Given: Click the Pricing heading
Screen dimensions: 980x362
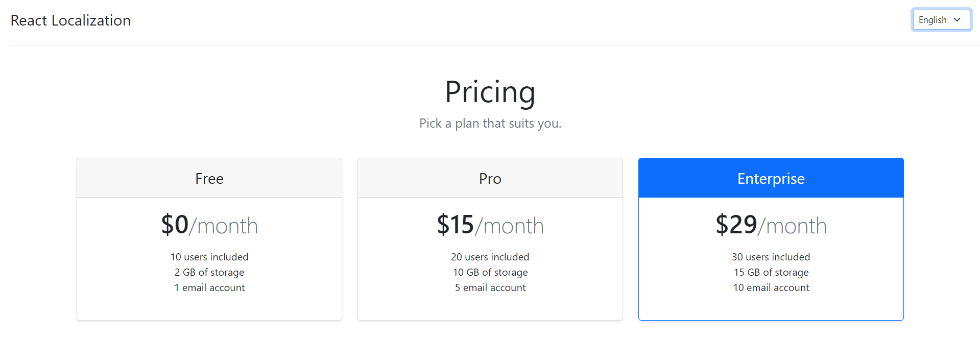Looking at the screenshot, I should pos(490,92).
